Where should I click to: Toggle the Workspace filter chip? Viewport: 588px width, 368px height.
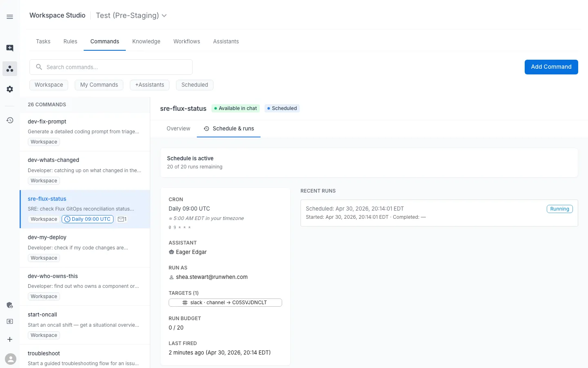(x=49, y=85)
